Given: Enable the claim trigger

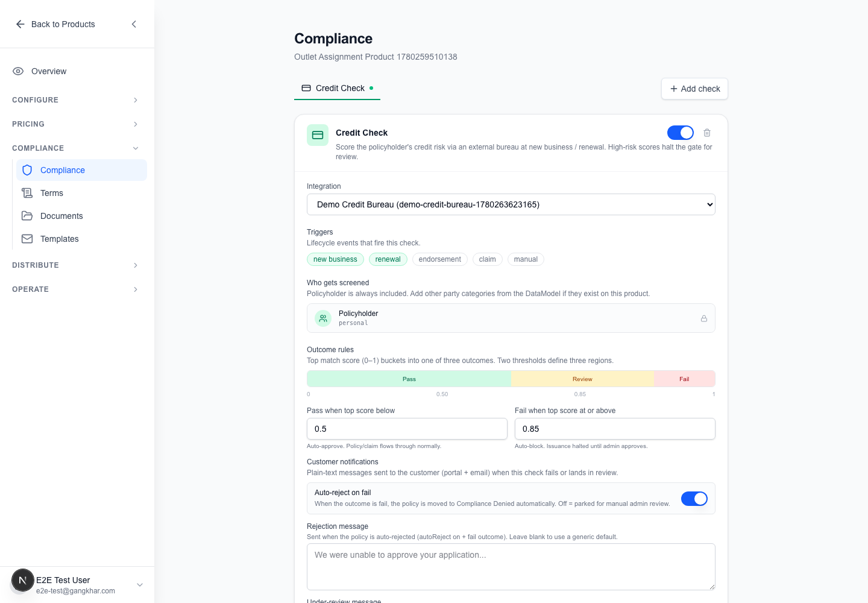Looking at the screenshot, I should pos(487,259).
